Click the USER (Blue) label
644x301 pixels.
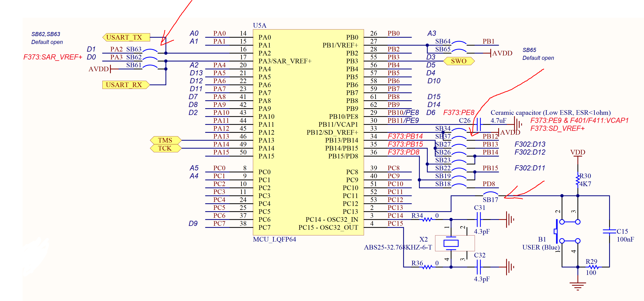(541, 247)
